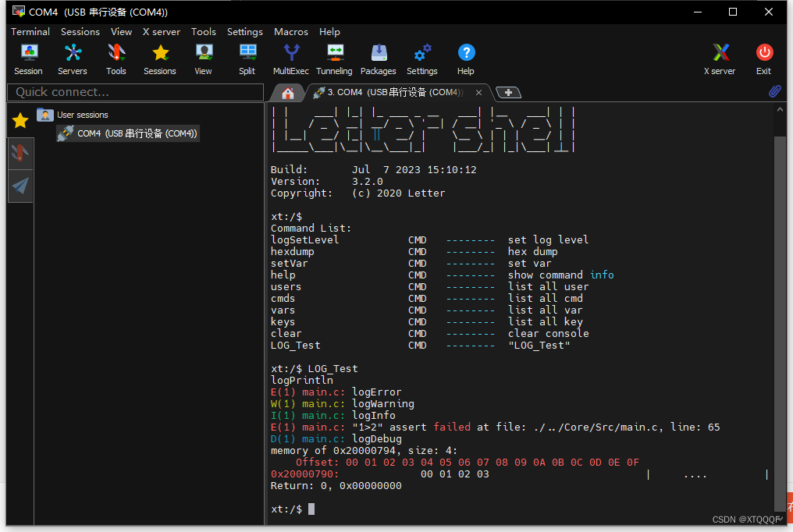
Task: Toggle the Tools sidebar panel
Action: 20,153
